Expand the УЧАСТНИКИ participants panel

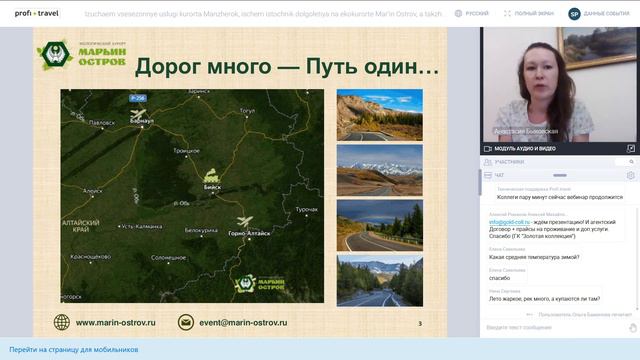(x=509, y=162)
